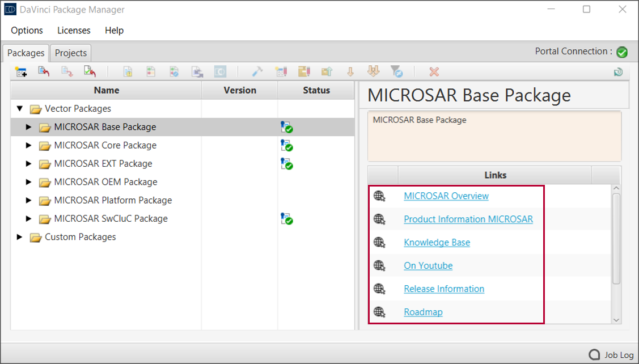Click the document with green and red markers icon
This screenshot has height=364, width=639.
click(151, 72)
